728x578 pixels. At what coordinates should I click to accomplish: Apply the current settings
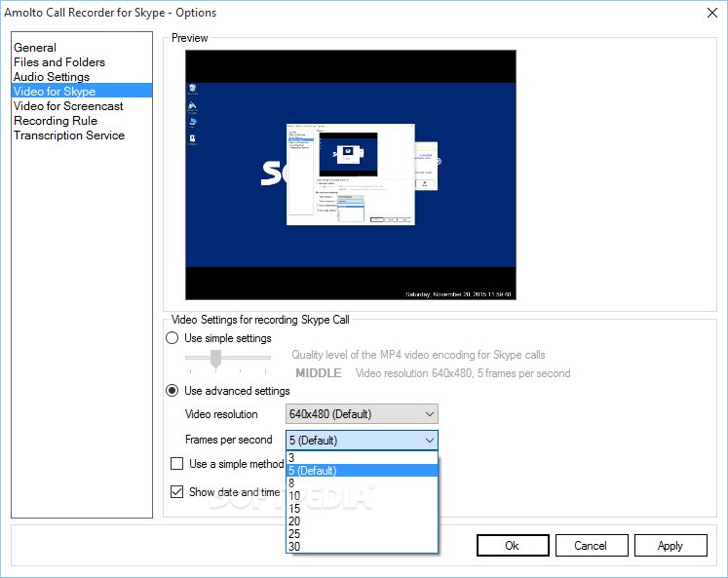click(671, 545)
